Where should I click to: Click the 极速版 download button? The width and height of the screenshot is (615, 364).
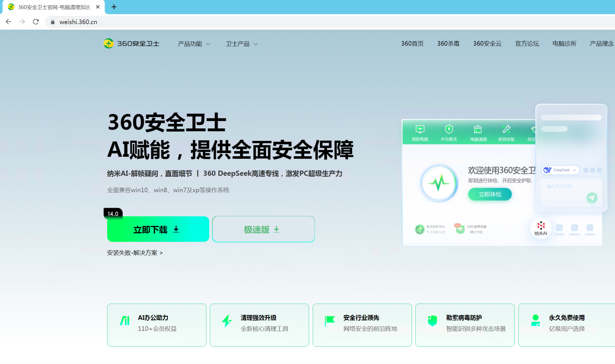click(263, 229)
